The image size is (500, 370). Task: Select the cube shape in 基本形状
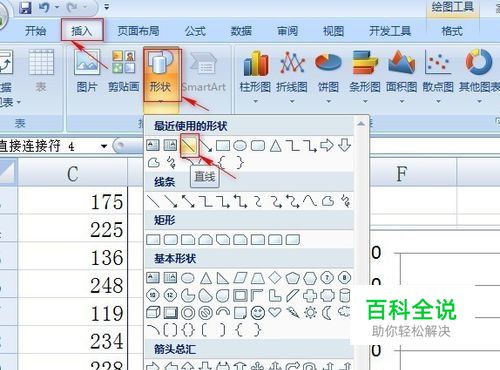coord(153,312)
